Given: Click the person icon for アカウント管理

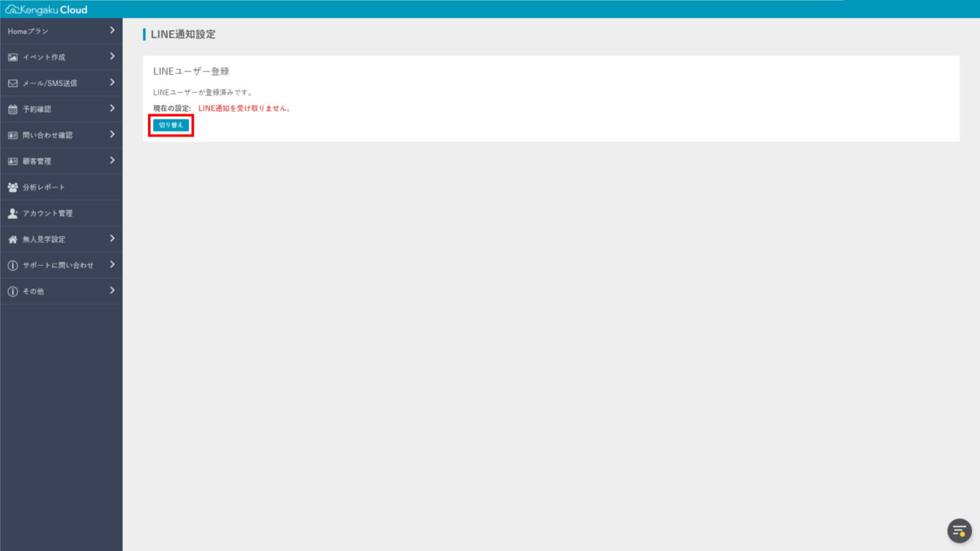Looking at the screenshot, I should pos(13,214).
